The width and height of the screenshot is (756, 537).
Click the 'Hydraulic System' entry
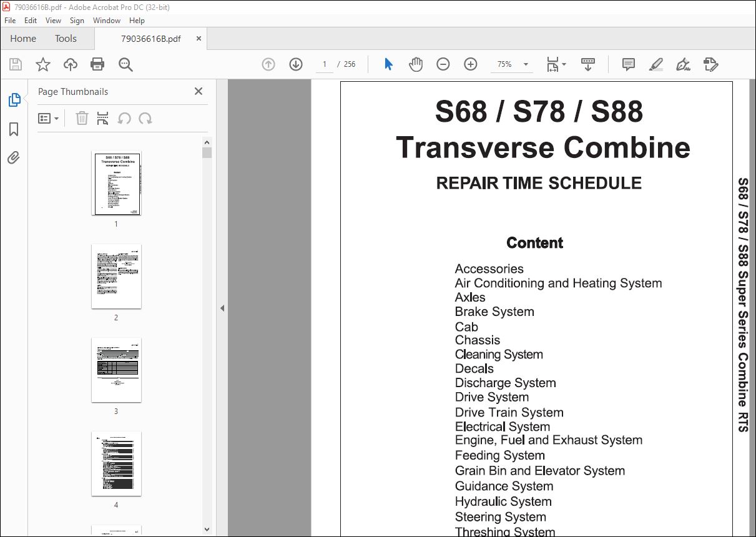tap(503, 501)
